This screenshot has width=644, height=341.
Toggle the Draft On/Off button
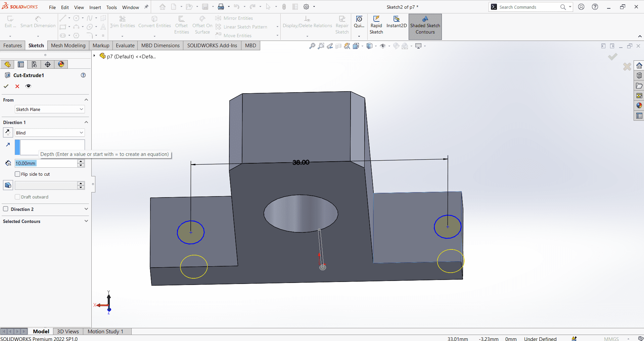click(8, 185)
